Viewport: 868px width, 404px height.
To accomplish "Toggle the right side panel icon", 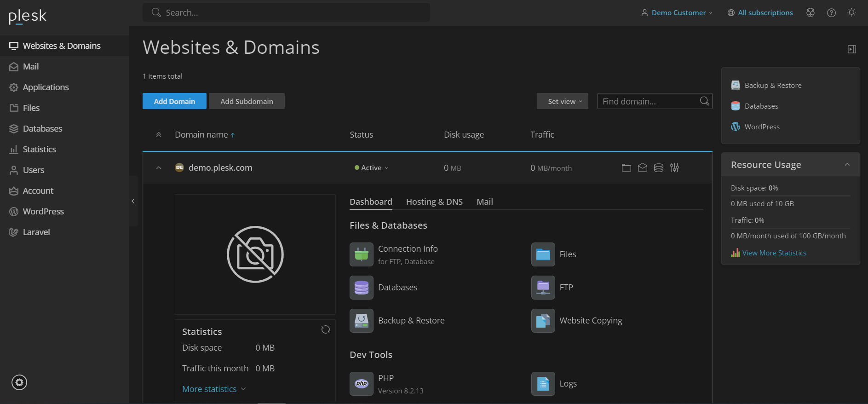I will coord(852,49).
